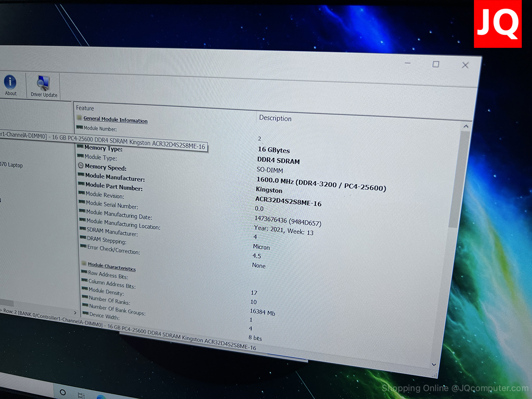Select the 'Kingston' manufacturer value
The height and width of the screenshot is (399, 532).
click(x=269, y=190)
